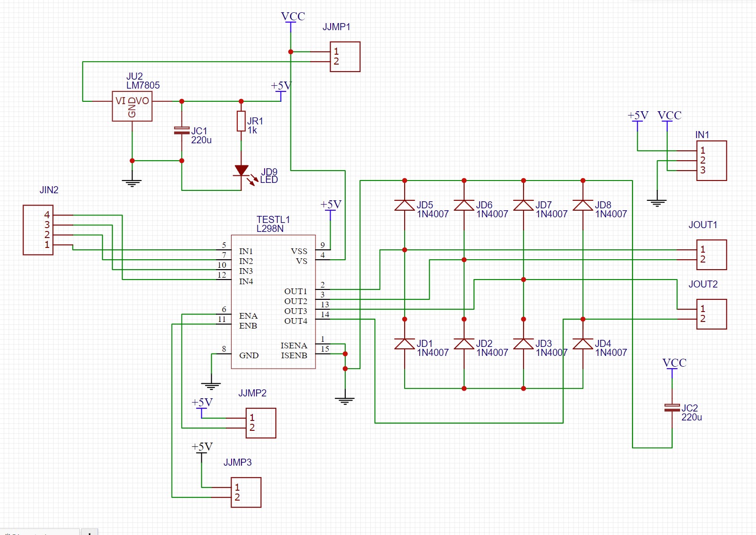Image resolution: width=756 pixels, height=535 pixels.
Task: Click the ISENA pin label on L298N
Action: point(294,346)
